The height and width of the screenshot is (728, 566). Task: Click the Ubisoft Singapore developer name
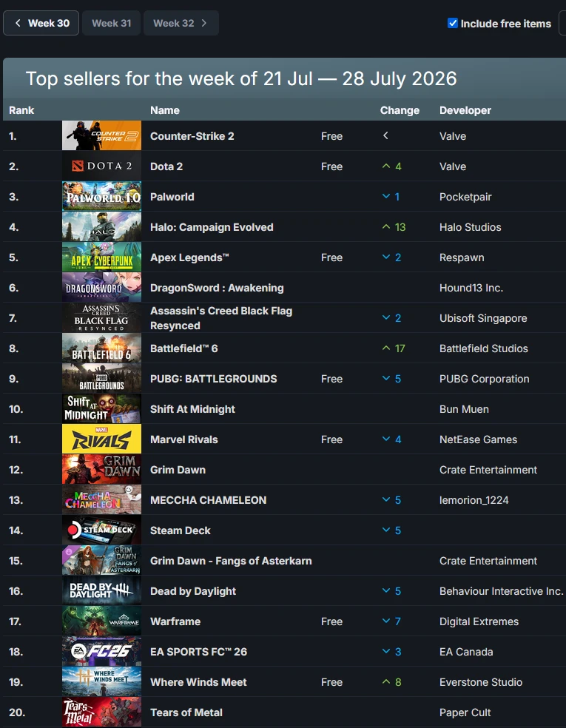483,318
